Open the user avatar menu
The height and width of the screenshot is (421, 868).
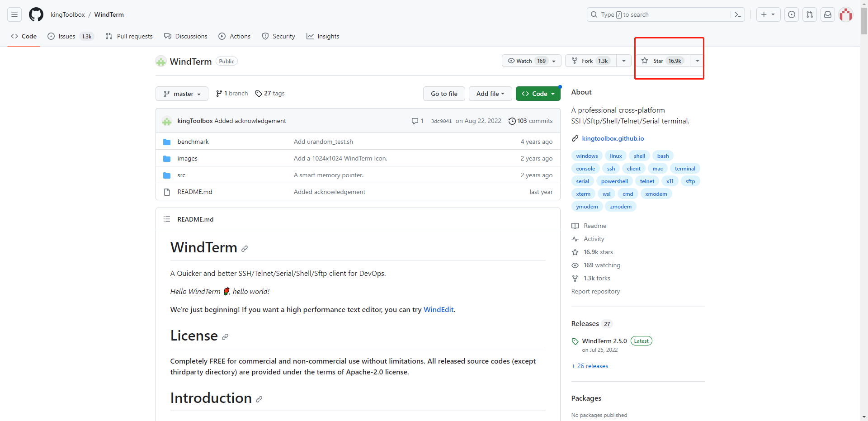pos(846,14)
